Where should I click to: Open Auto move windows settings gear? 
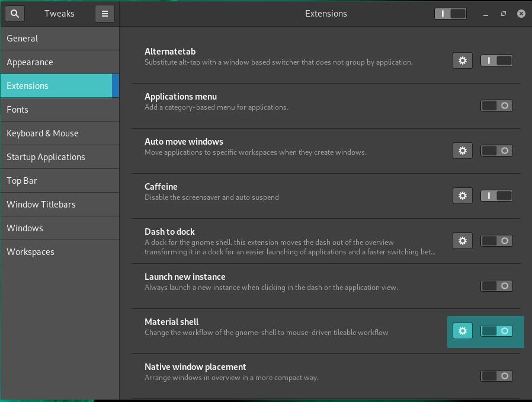point(463,151)
